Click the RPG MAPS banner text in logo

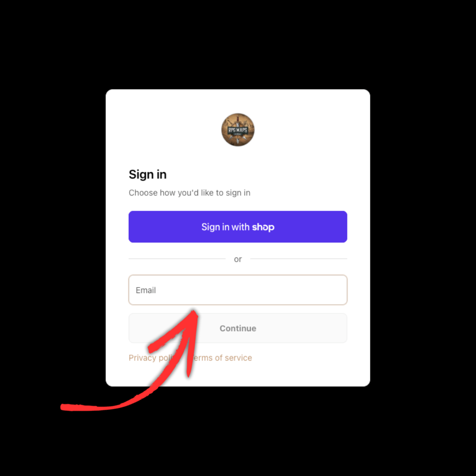pyautogui.click(x=238, y=130)
